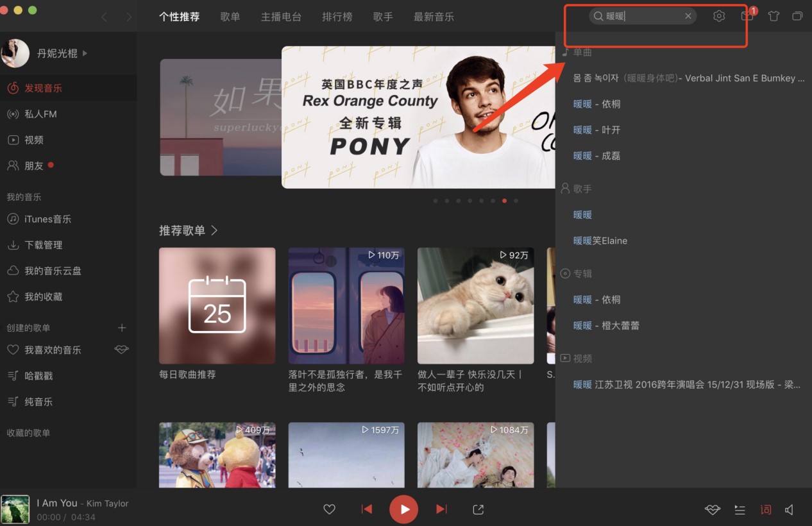Click the user profile avatar

point(15,53)
